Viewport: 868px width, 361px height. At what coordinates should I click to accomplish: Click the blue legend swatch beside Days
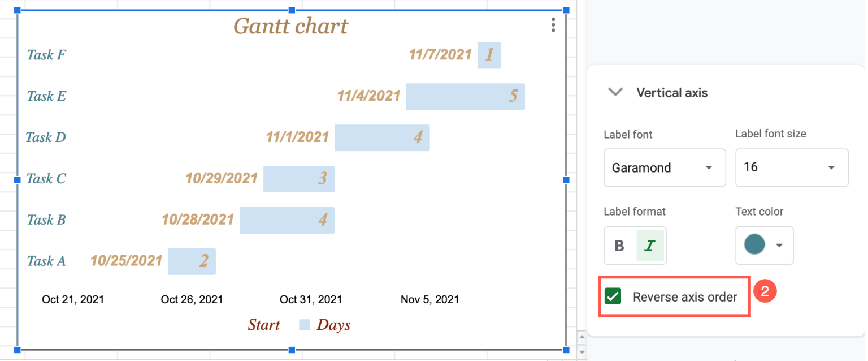tap(303, 324)
